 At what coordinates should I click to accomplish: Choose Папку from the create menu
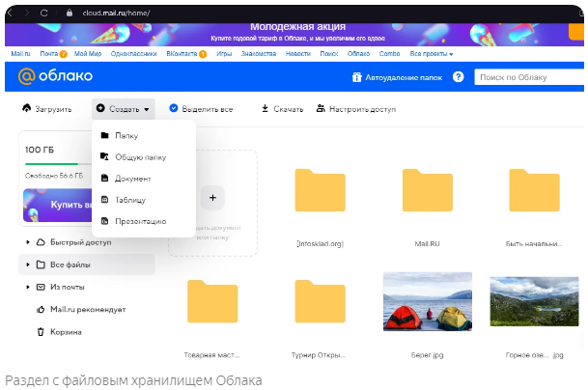(144, 135)
